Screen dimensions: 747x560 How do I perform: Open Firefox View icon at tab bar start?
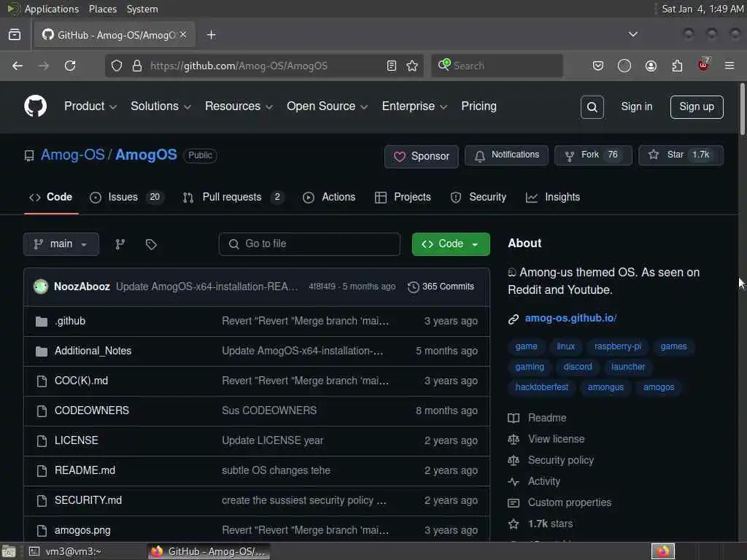click(x=15, y=35)
